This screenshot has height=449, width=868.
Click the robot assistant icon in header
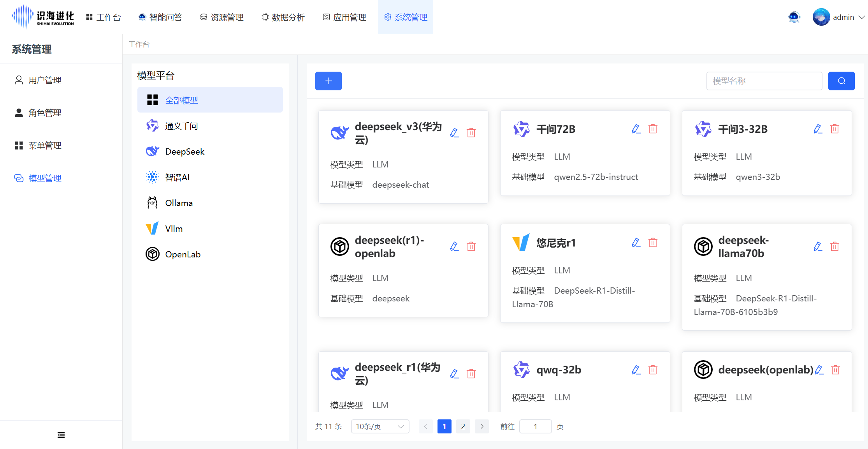click(794, 17)
